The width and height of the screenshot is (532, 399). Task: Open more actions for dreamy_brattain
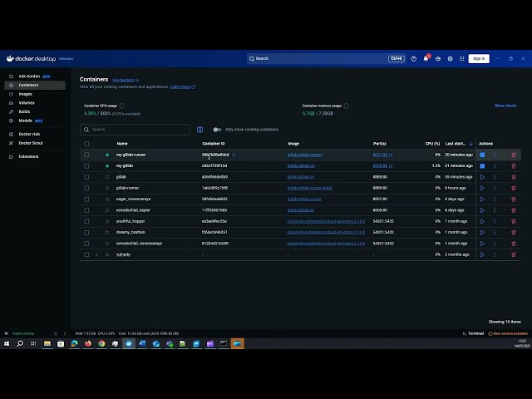click(x=495, y=233)
